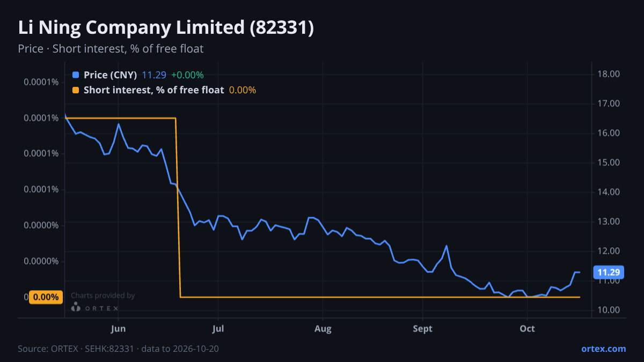Toggle the Price (CNY) legend label

(x=110, y=75)
